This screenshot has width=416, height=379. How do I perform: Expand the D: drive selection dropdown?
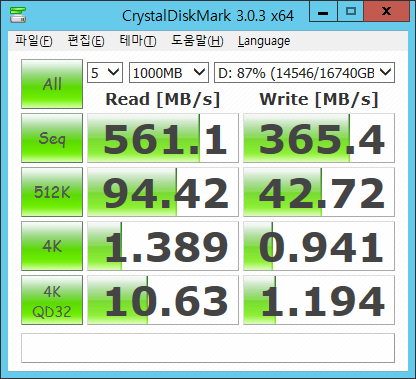coord(304,72)
